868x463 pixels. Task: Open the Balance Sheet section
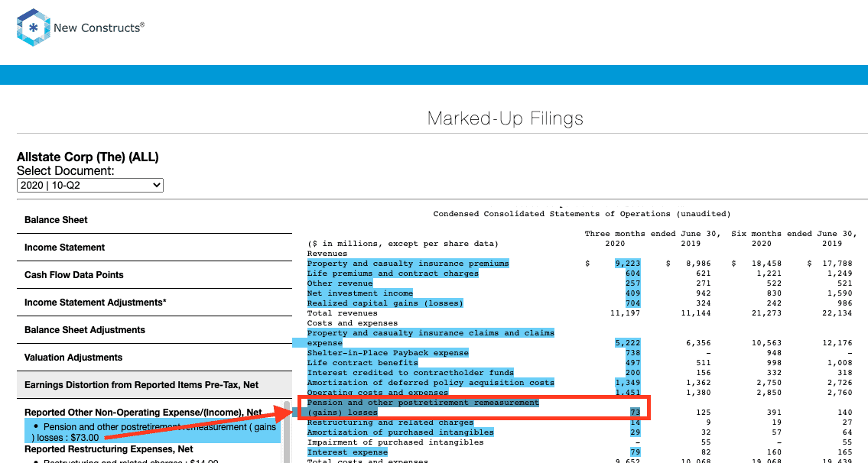(x=154, y=219)
